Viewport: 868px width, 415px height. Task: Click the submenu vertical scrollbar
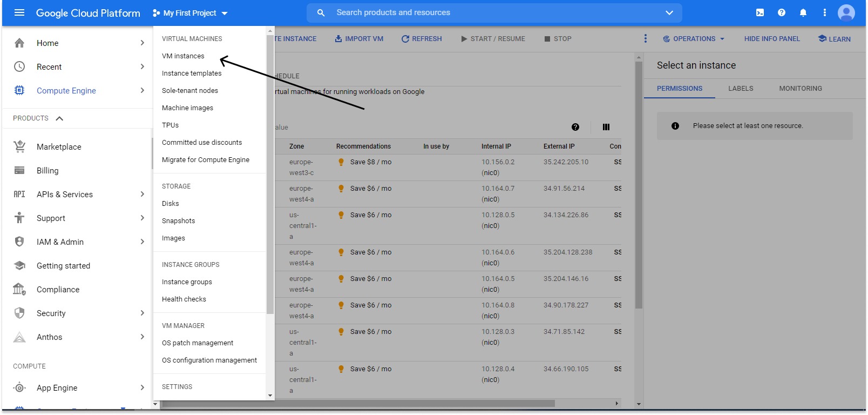(270, 174)
